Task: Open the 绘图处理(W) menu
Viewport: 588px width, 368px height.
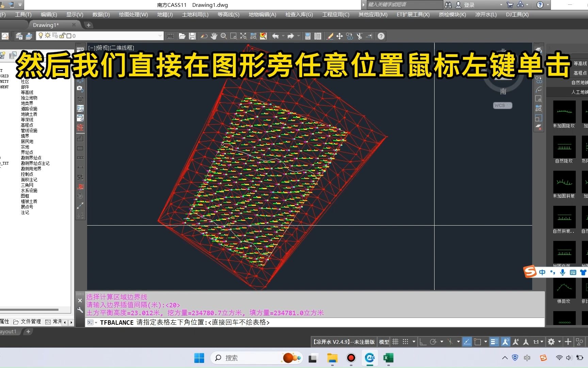Action: [x=133, y=14]
